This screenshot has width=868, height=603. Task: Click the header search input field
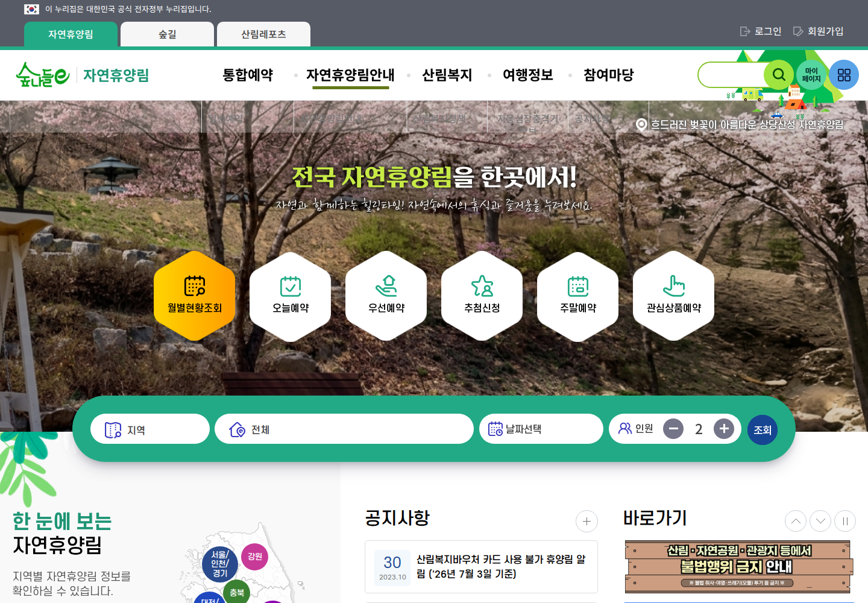pyautogui.click(x=732, y=75)
